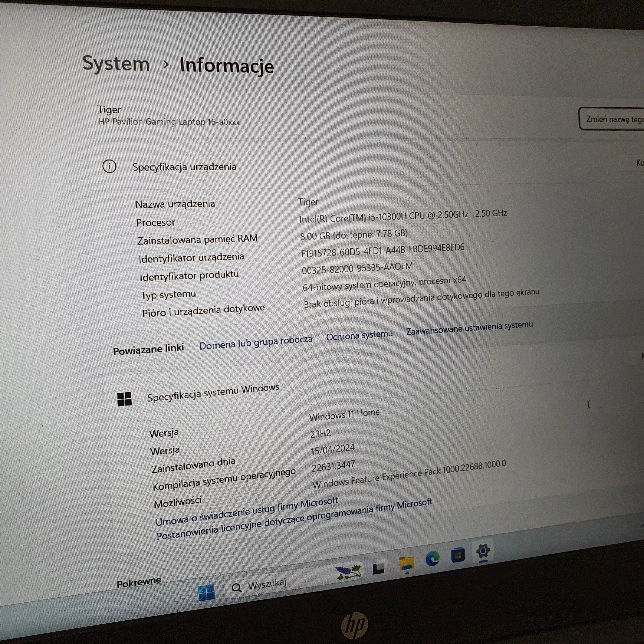This screenshot has height=644, width=644.
Task: Click the Zainstalowano dnia label
Action: (x=193, y=465)
